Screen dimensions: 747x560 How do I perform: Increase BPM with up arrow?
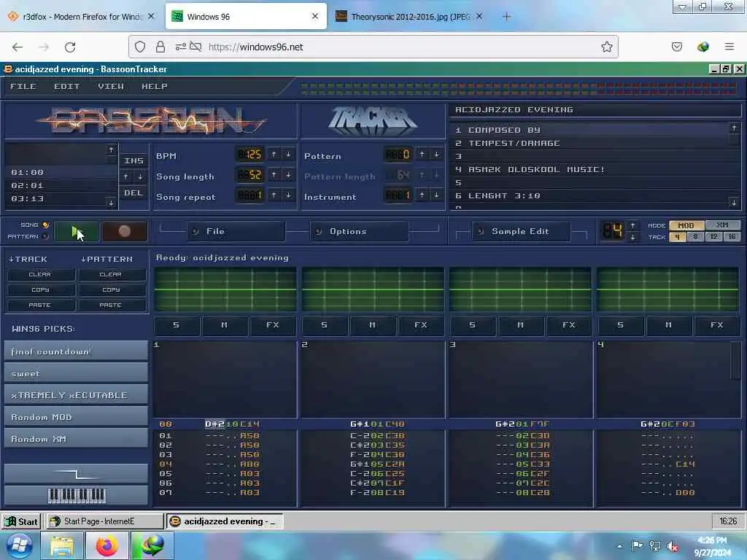[274, 155]
